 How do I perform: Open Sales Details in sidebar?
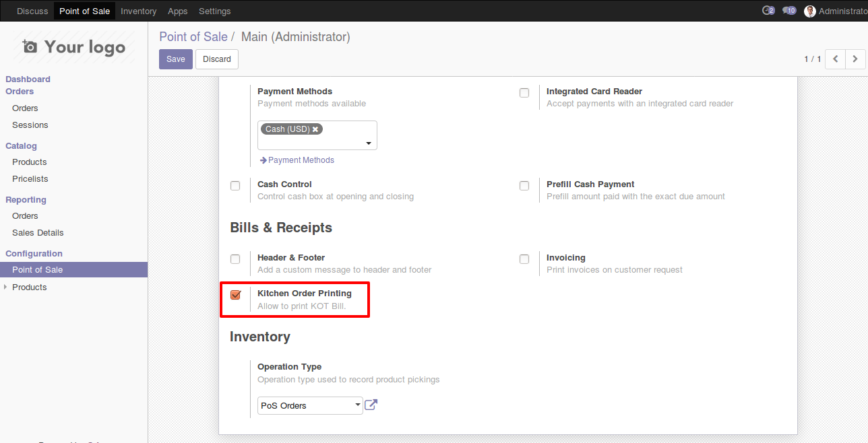[38, 233]
